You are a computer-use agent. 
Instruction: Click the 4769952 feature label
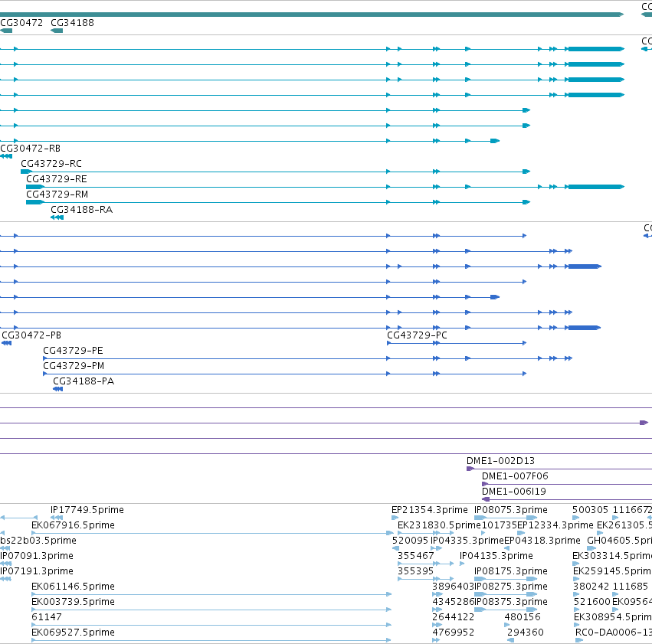(x=454, y=633)
